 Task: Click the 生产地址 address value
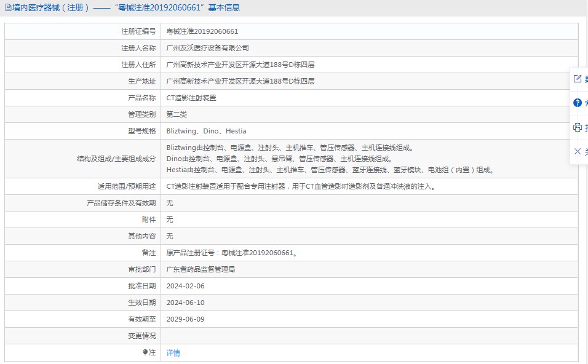point(240,81)
